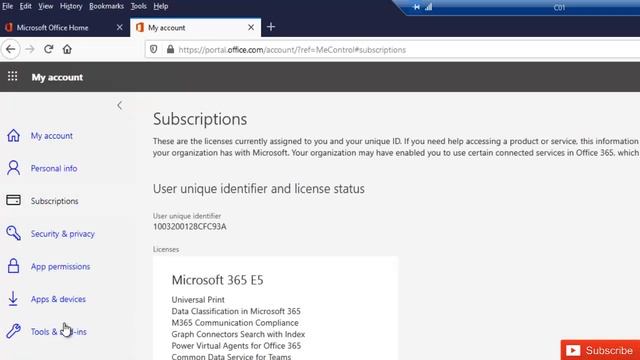
Task: Open the Subscriptions sidebar link
Action: [55, 201]
